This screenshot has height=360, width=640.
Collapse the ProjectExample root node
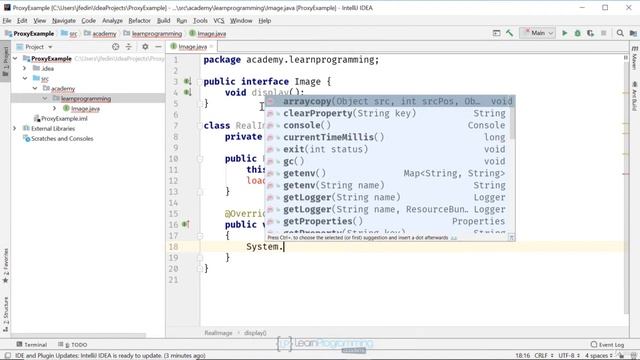[15, 59]
